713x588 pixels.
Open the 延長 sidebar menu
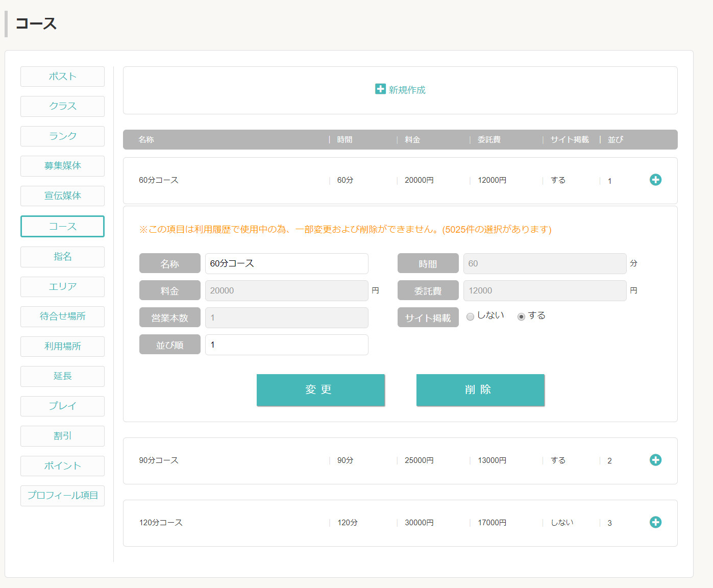(62, 376)
